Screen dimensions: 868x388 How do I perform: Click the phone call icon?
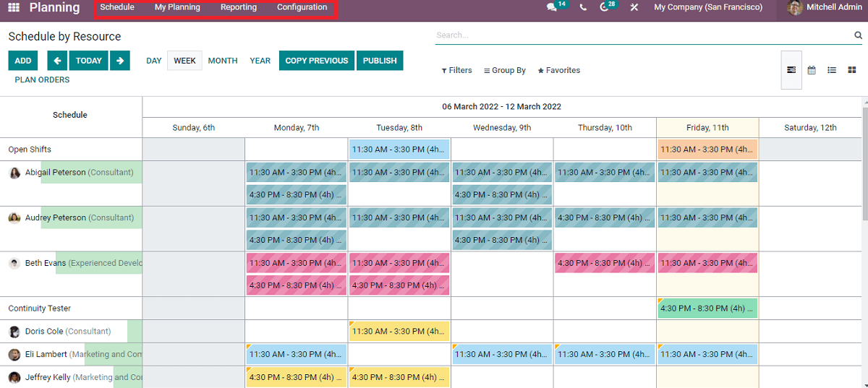pyautogui.click(x=583, y=7)
